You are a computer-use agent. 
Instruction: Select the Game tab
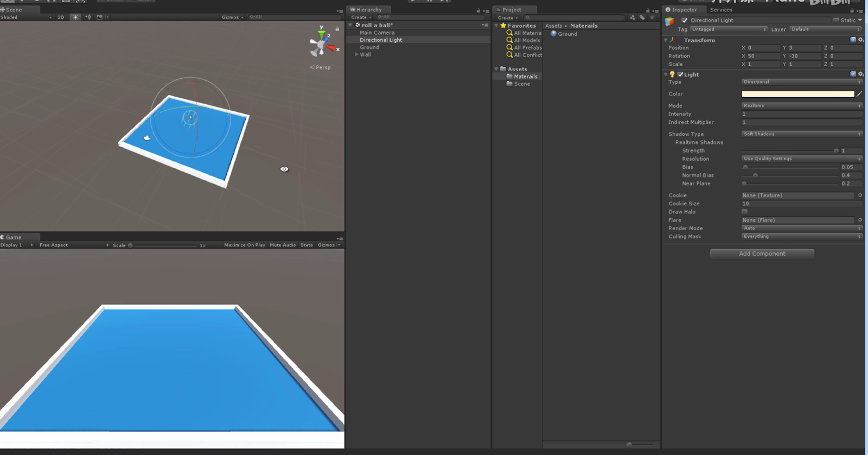coord(14,237)
